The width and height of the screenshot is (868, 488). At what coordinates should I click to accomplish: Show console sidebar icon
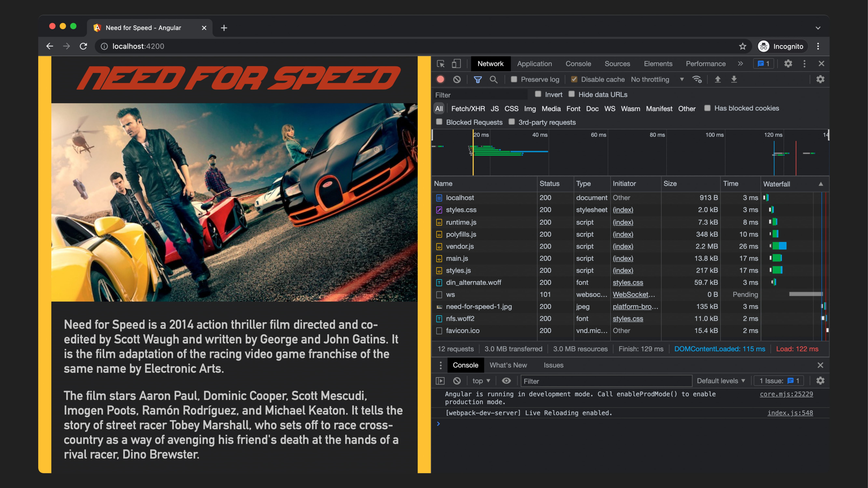(x=440, y=381)
